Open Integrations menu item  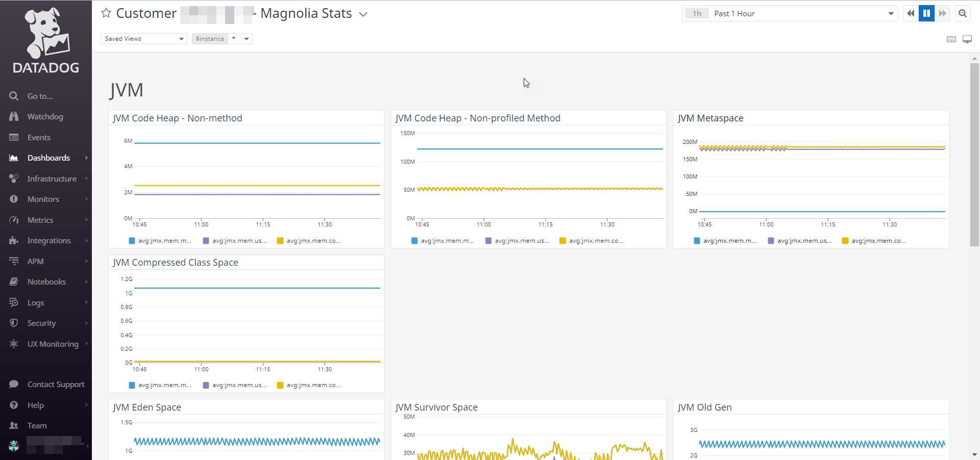[49, 241]
